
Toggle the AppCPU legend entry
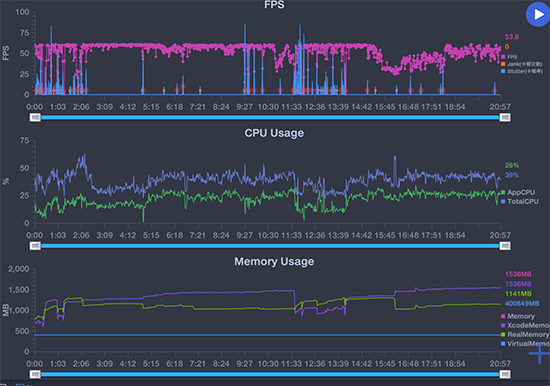pyautogui.click(x=518, y=192)
